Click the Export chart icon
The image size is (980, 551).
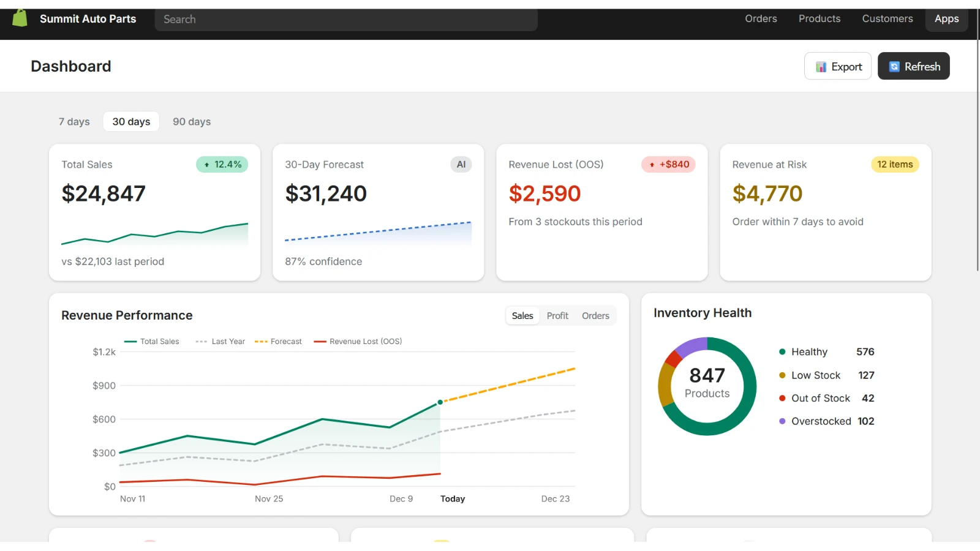click(x=821, y=67)
